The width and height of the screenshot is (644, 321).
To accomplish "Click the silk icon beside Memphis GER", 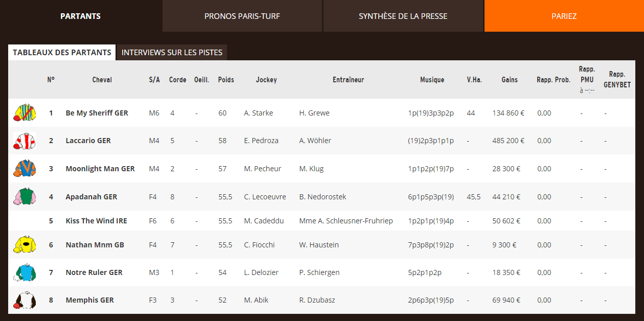I will 25,300.
